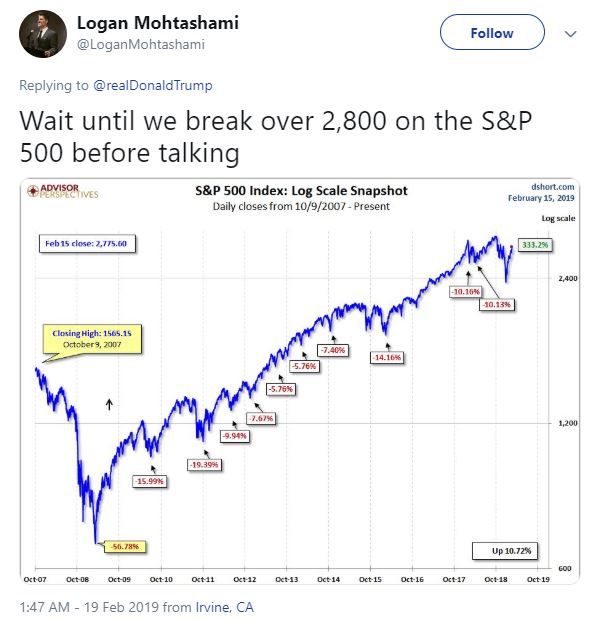Screen dimensions: 602x620
Task: Expand the tweet options chevron
Action: tap(572, 33)
